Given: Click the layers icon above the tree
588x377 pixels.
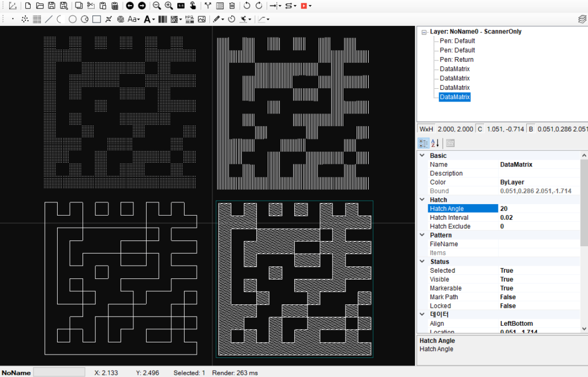Looking at the screenshot, I should (x=582, y=19).
